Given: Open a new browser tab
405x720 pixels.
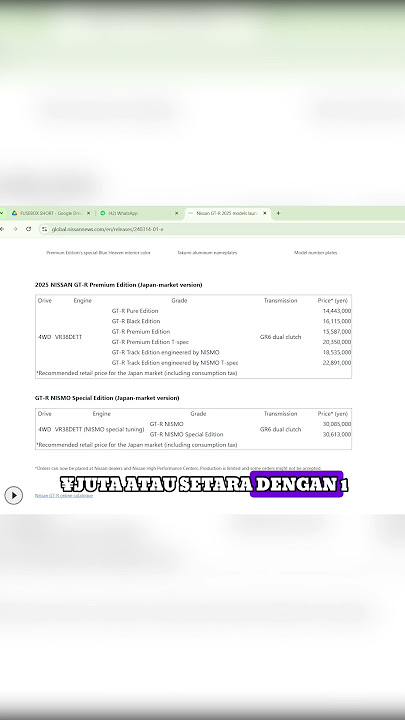Looking at the screenshot, I should point(278,213).
